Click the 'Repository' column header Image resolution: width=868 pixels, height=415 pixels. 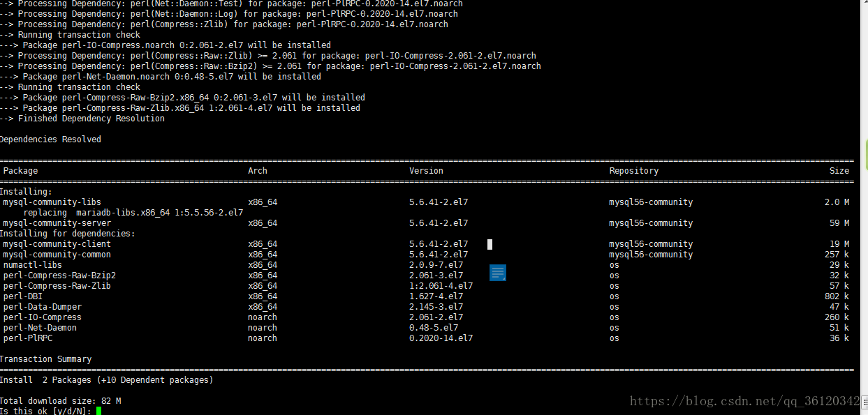[x=634, y=171]
